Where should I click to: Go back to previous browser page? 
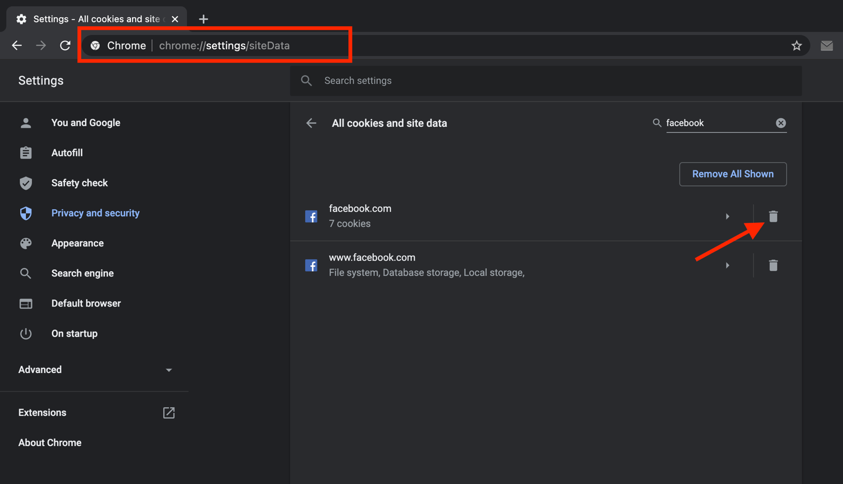click(x=17, y=46)
